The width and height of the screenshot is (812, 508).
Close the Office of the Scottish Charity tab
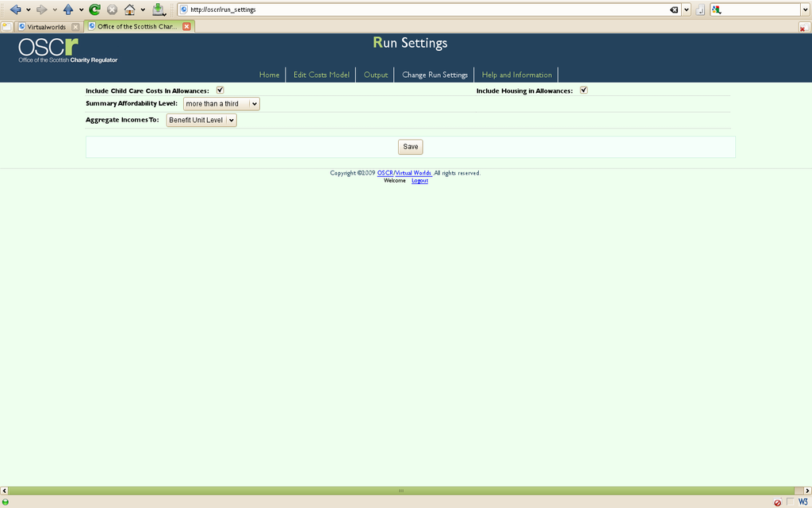click(186, 26)
